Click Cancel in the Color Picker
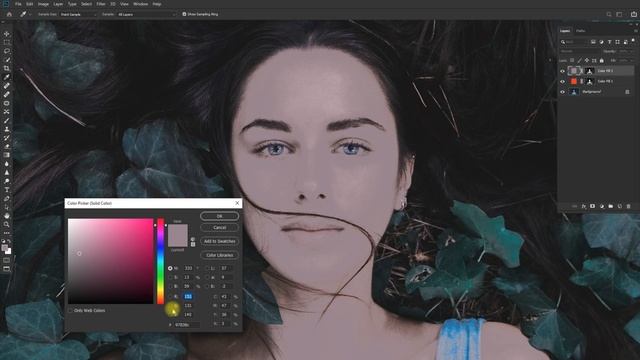 point(220,227)
